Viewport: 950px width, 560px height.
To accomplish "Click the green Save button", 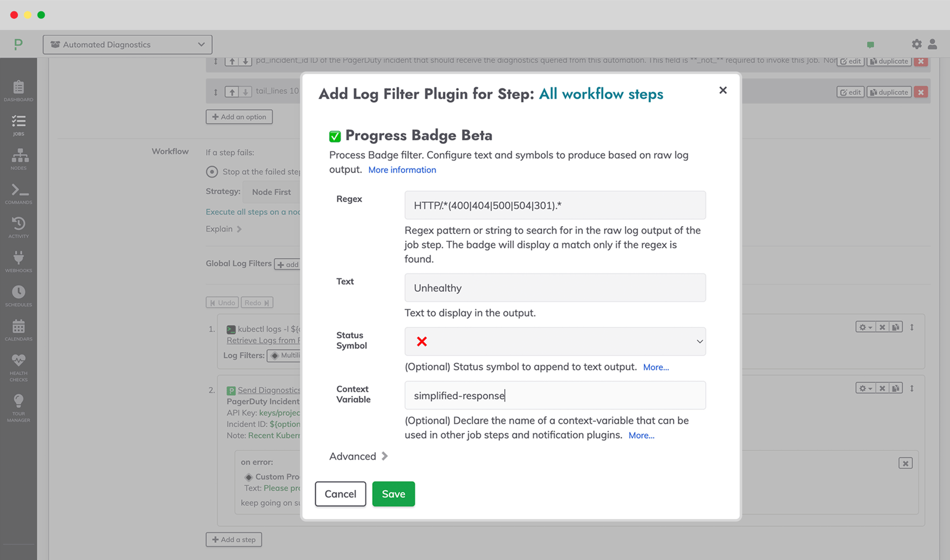I will (393, 494).
